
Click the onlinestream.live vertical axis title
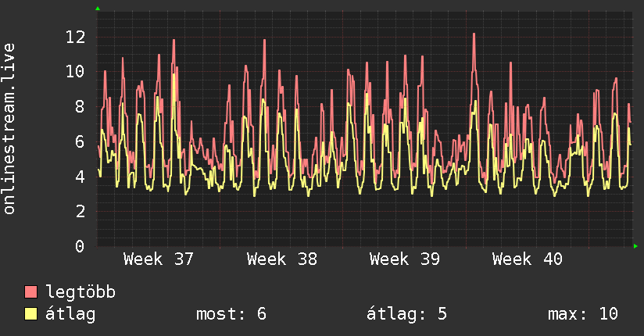click(x=9, y=129)
